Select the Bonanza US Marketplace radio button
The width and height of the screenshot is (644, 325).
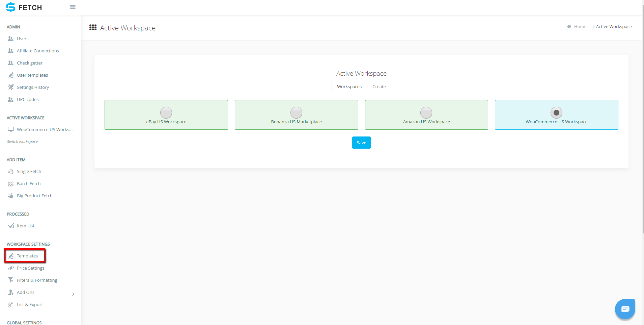tap(296, 112)
